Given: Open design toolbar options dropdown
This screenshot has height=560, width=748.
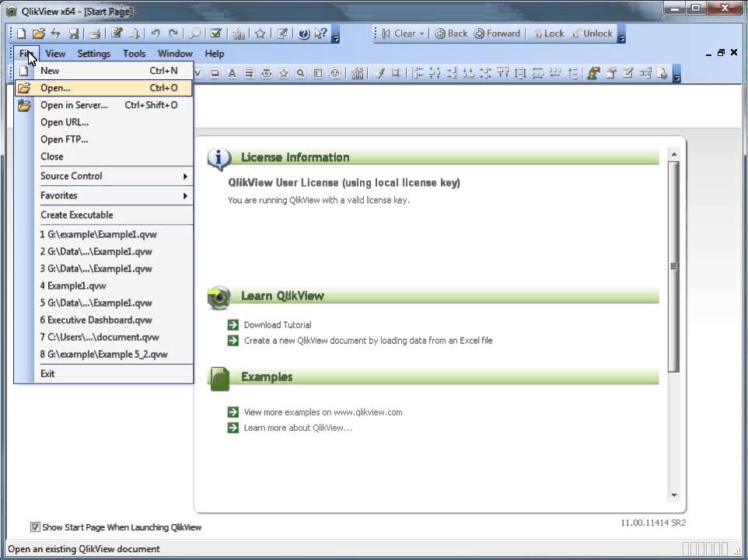Looking at the screenshot, I should click(x=676, y=74).
